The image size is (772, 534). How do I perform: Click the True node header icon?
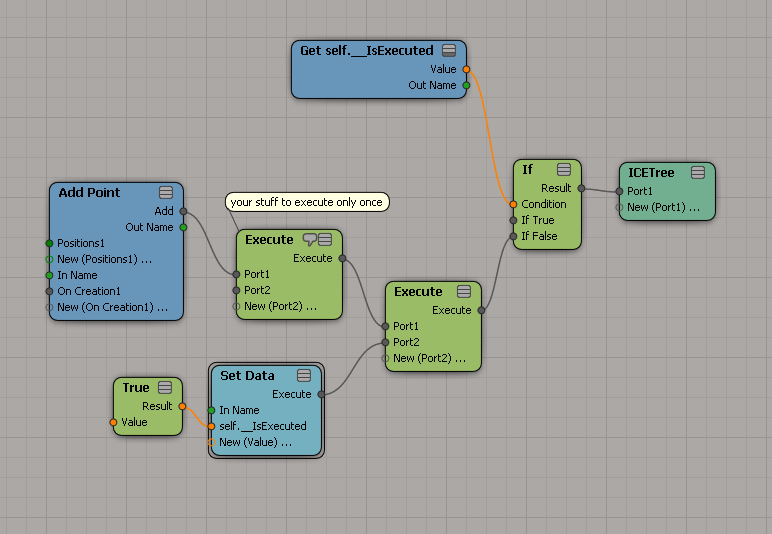pos(165,387)
